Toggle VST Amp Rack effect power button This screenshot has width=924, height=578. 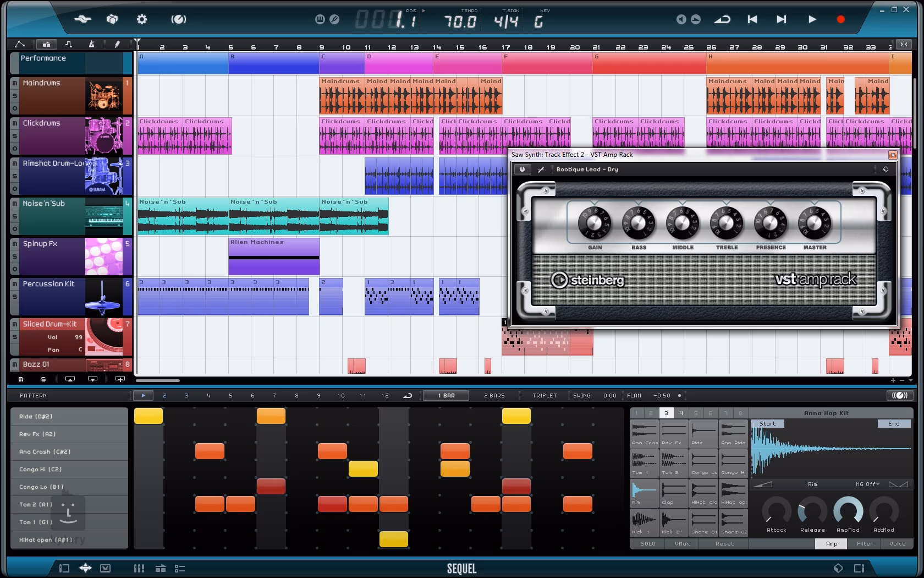[522, 170]
